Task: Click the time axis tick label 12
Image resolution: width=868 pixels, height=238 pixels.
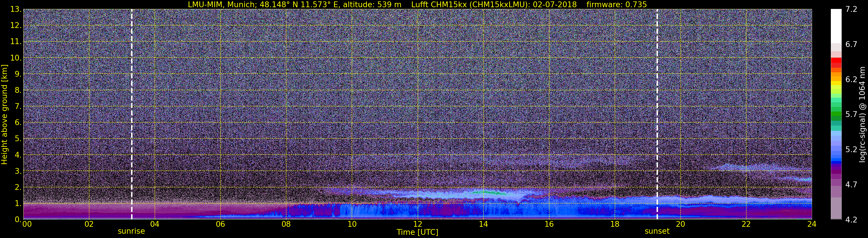Action: pos(417,224)
